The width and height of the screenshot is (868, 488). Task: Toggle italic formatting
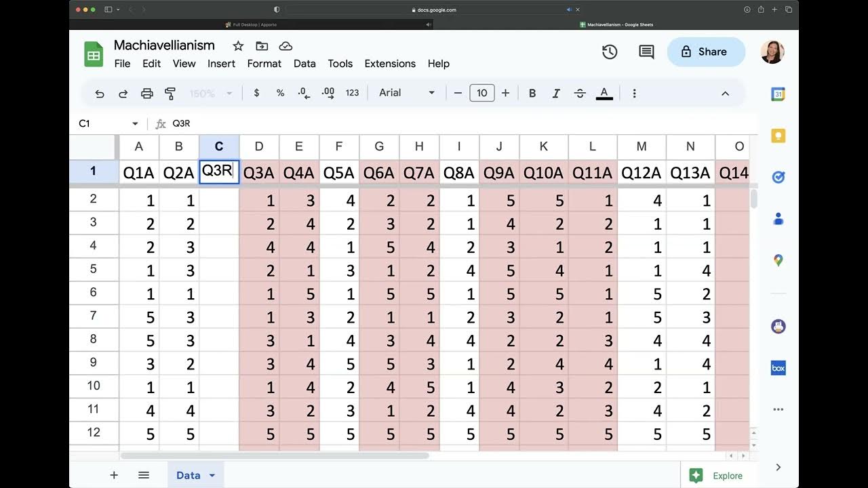click(x=556, y=94)
